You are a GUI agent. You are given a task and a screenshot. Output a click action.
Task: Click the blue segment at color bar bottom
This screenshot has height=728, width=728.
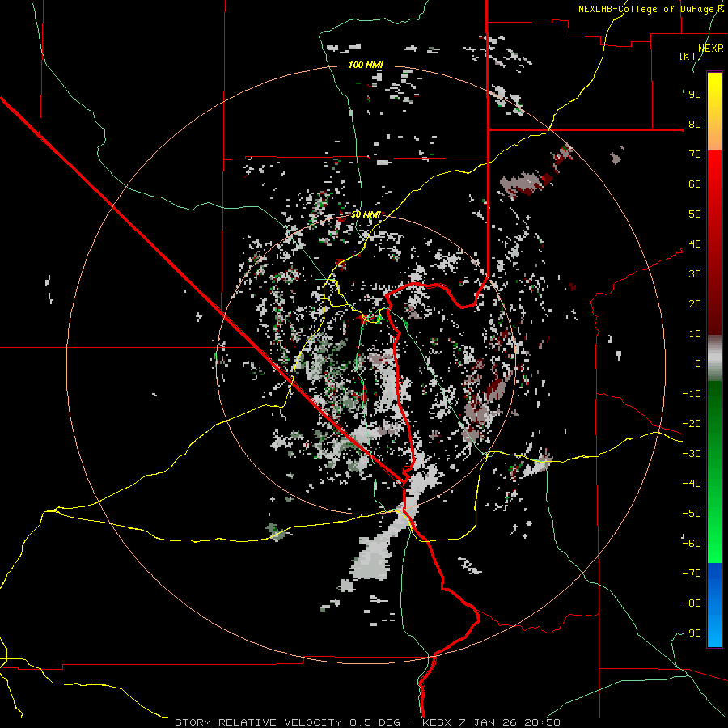pyautogui.click(x=714, y=605)
